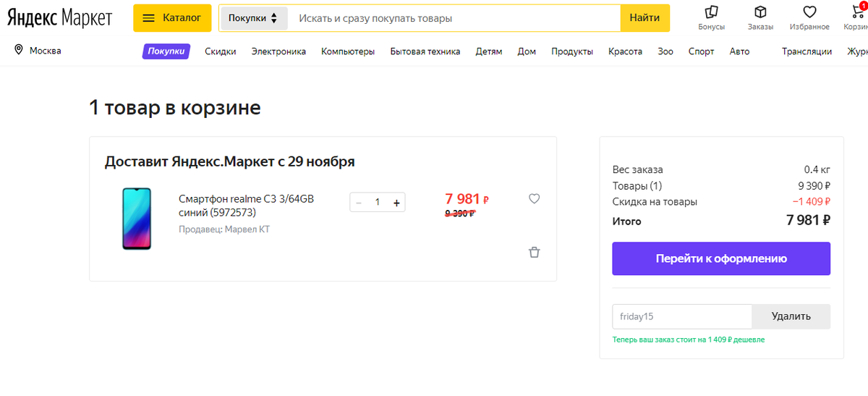
Task: Open the Детям category
Action: (489, 51)
